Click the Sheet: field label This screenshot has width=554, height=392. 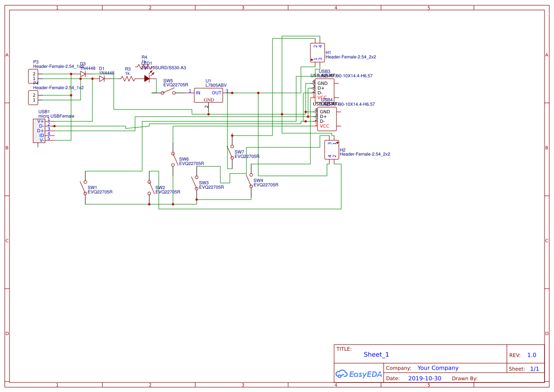pos(517,369)
